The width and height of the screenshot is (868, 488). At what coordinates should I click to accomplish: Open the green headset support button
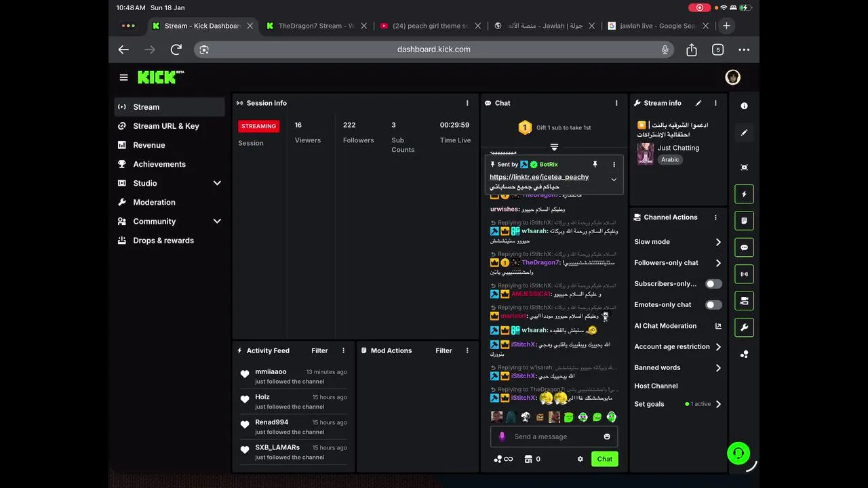tap(738, 453)
